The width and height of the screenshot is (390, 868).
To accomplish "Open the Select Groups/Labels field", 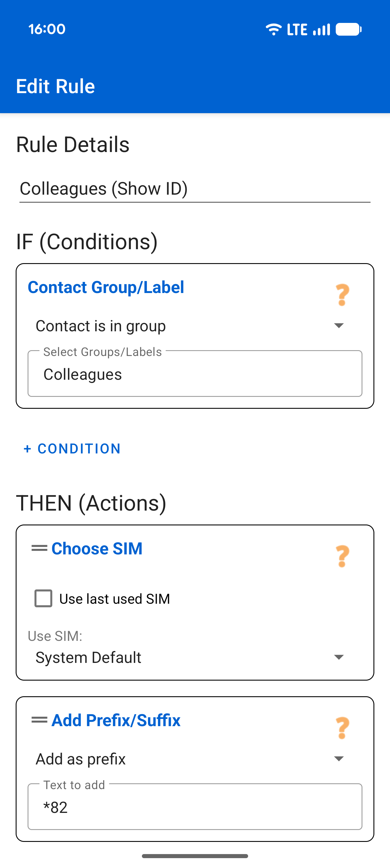I will (195, 374).
